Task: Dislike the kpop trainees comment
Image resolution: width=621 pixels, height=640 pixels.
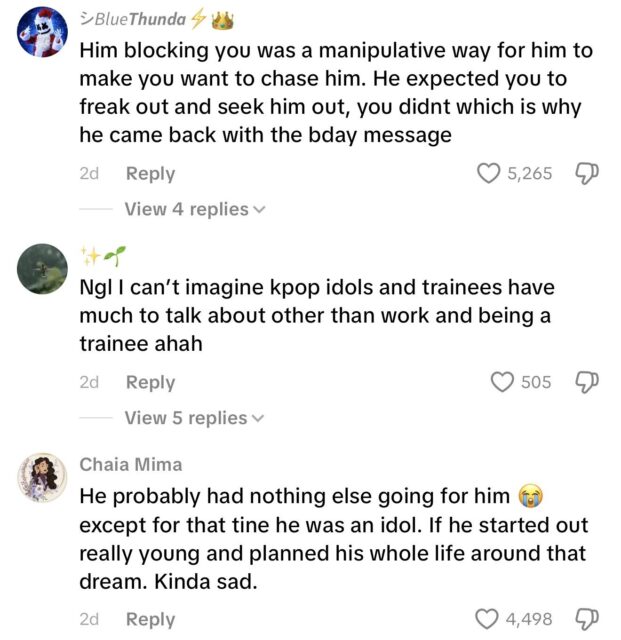Action: tap(587, 382)
